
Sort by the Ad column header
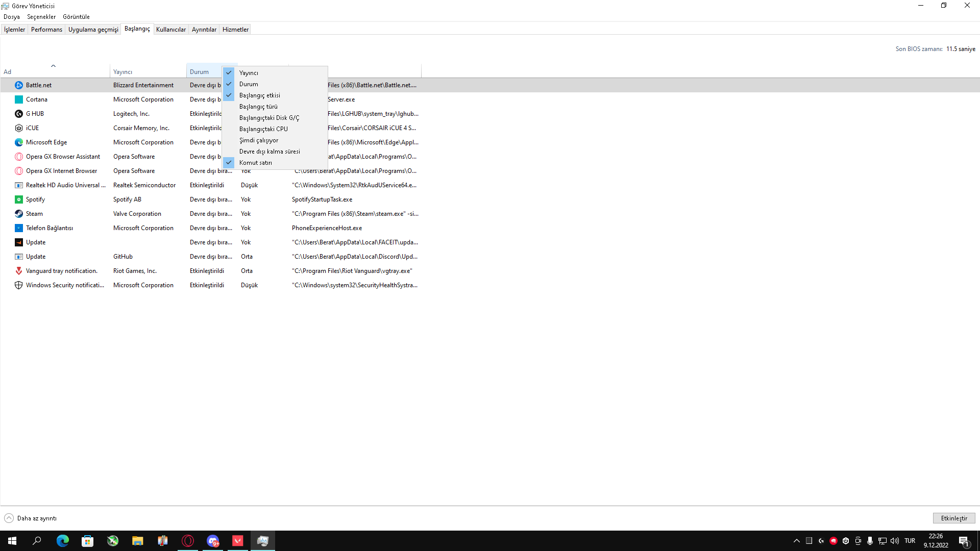point(55,71)
